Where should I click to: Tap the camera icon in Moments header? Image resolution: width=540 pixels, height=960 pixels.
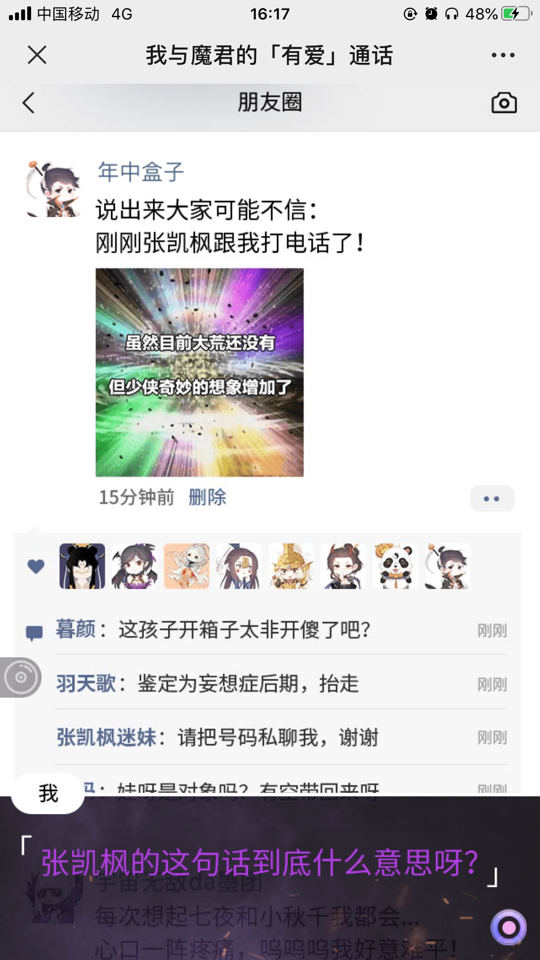pos(504,103)
